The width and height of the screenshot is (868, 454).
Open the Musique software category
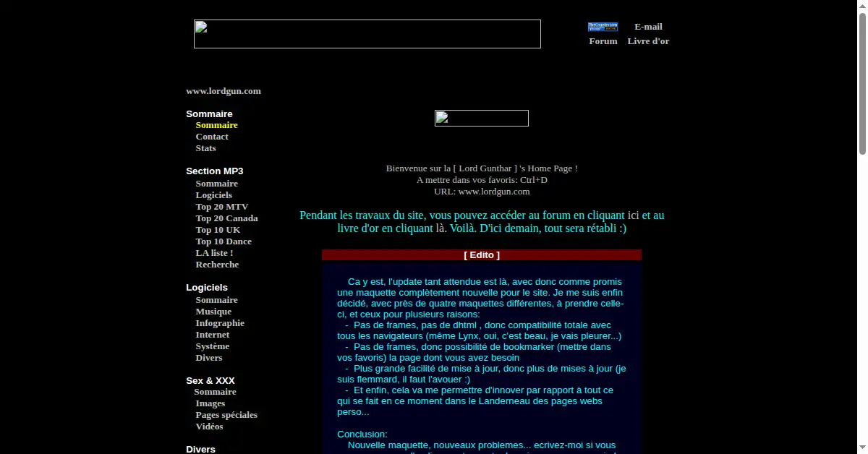click(x=213, y=312)
